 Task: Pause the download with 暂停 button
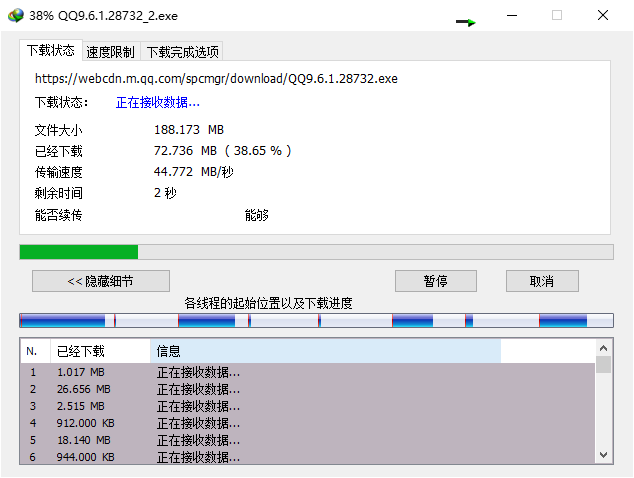pos(435,281)
